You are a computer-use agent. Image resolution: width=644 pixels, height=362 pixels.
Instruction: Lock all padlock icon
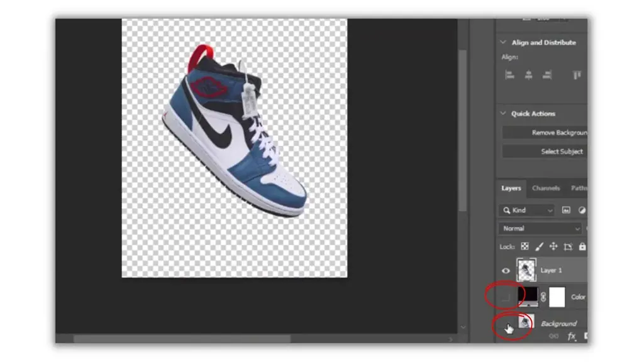pyautogui.click(x=582, y=246)
